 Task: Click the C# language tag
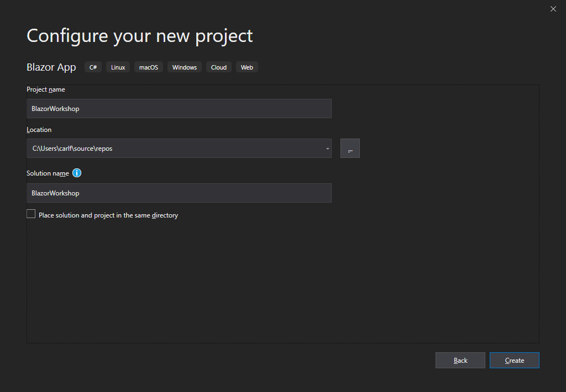(93, 67)
